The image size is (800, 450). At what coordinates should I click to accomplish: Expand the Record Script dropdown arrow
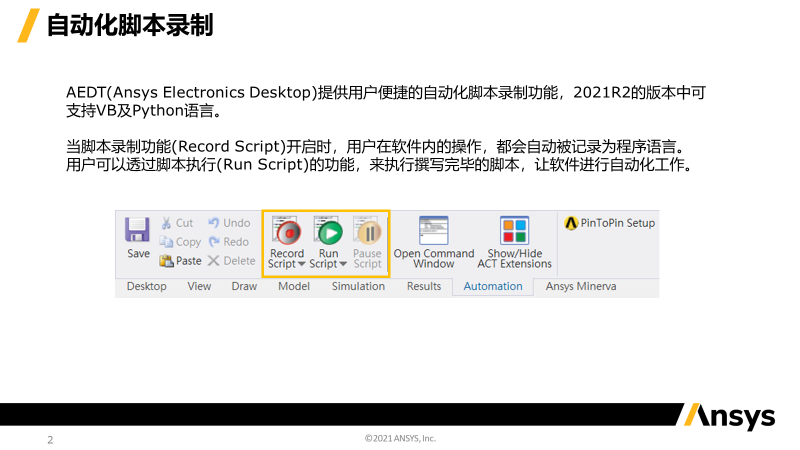(302, 264)
